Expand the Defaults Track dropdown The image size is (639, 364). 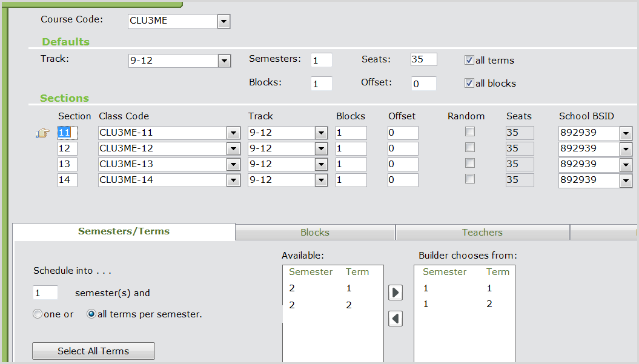pos(224,61)
